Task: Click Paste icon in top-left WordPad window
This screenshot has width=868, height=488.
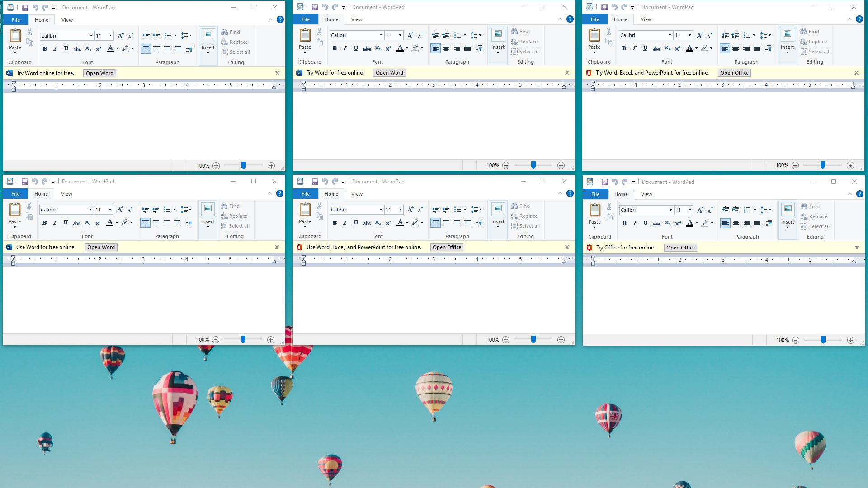Action: tap(15, 36)
